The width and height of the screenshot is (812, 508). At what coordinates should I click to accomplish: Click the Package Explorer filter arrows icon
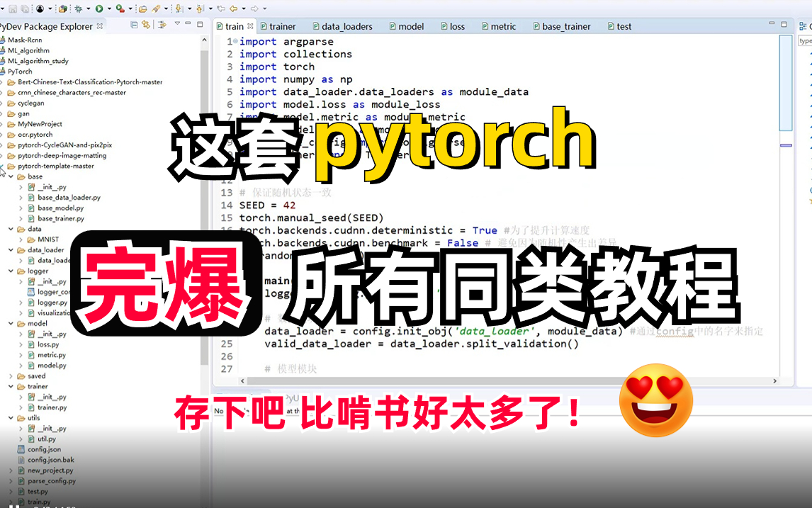coord(162,25)
